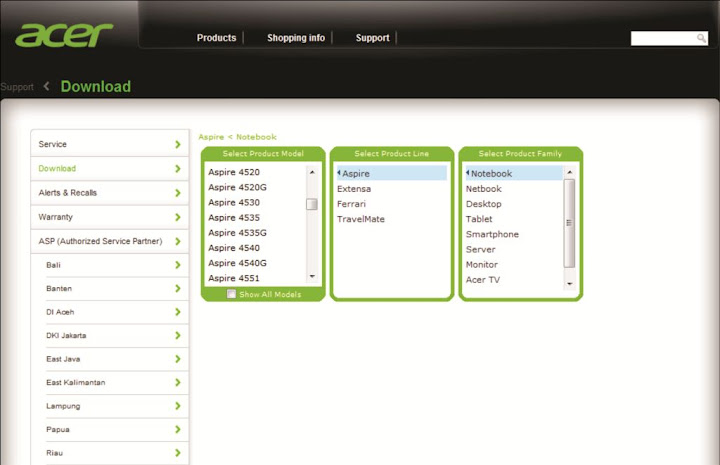Viewport: 720px width, 465px height.
Task: Click the chevron on the Lampung row
Action: pyautogui.click(x=178, y=406)
